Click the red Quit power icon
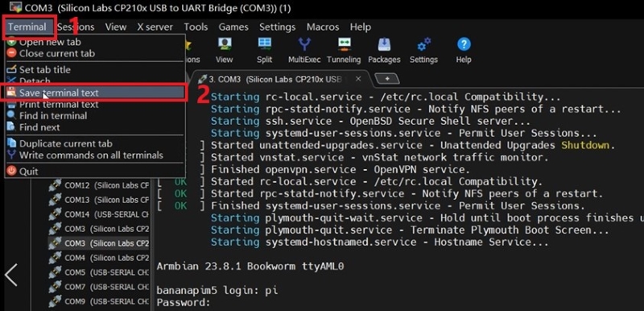Viewport: 644px width, 311px height. click(x=12, y=172)
